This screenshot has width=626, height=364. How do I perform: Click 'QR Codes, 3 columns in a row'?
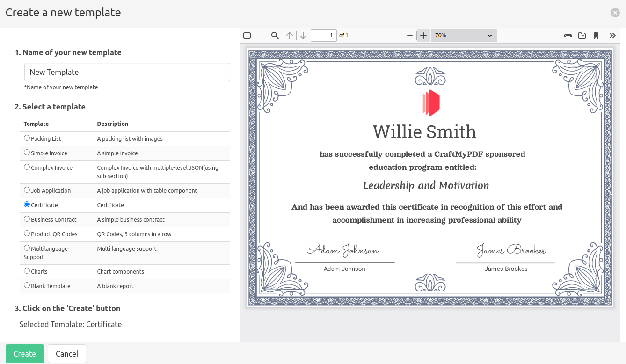pos(134,234)
